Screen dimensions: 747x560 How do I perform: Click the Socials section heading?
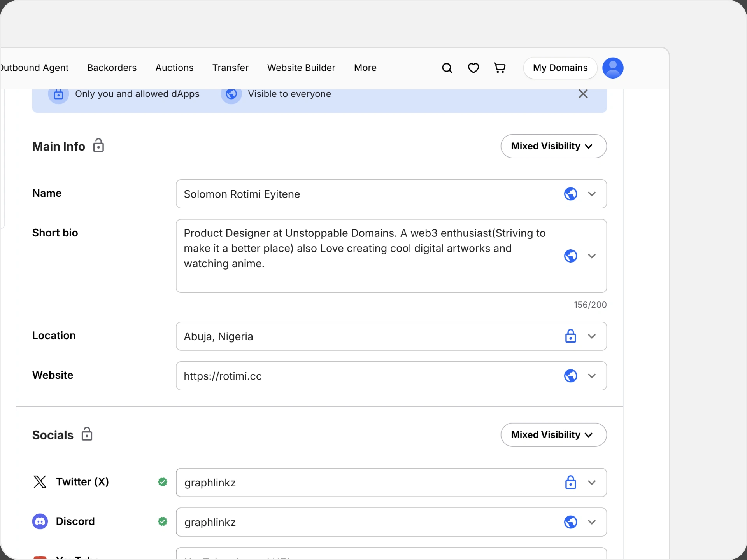coord(53,435)
